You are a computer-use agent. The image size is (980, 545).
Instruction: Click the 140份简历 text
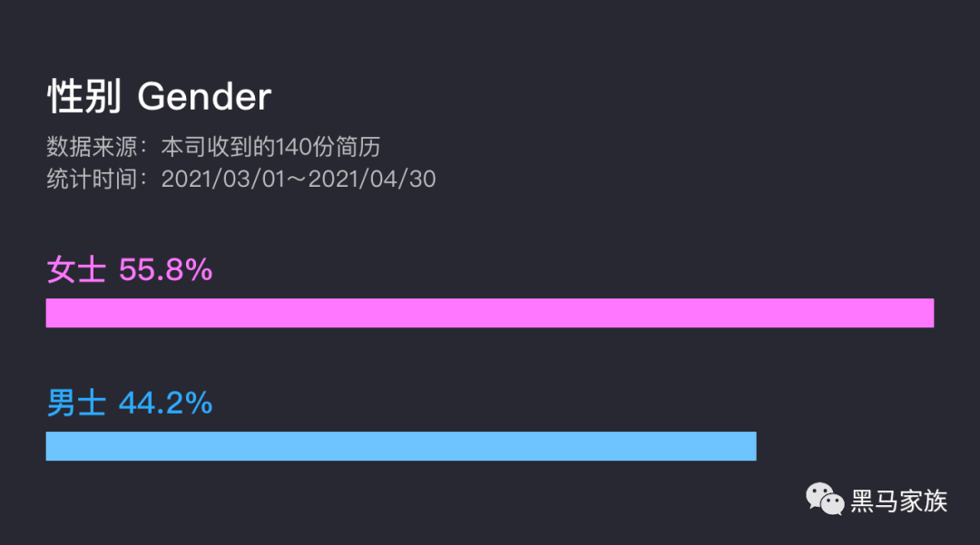click(x=328, y=147)
